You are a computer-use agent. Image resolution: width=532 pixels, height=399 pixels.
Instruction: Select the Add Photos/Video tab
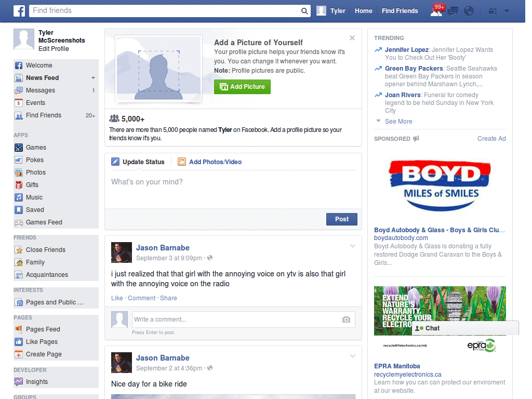[x=210, y=162]
